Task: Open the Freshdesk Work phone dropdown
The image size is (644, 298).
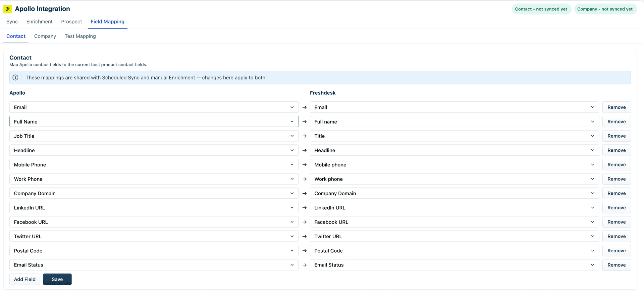Action: pyautogui.click(x=454, y=179)
